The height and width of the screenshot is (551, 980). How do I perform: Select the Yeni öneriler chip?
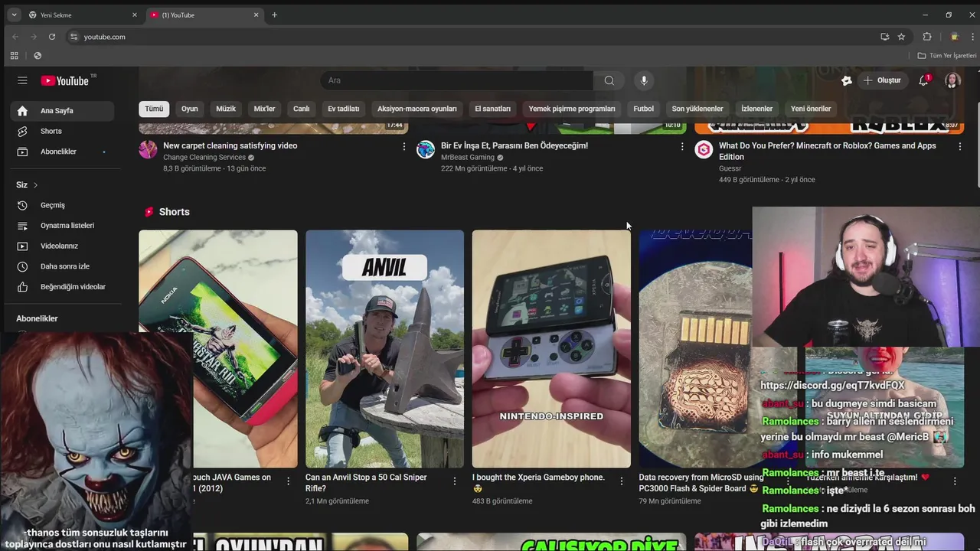pos(811,109)
